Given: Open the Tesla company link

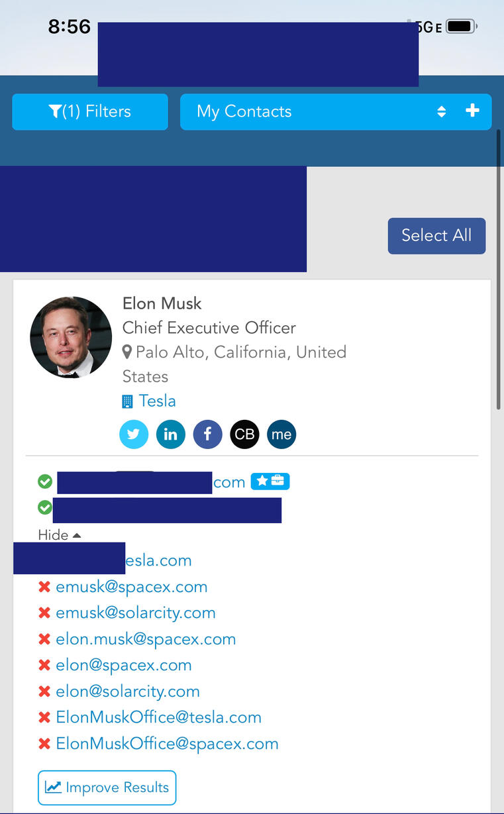Looking at the screenshot, I should tap(157, 401).
